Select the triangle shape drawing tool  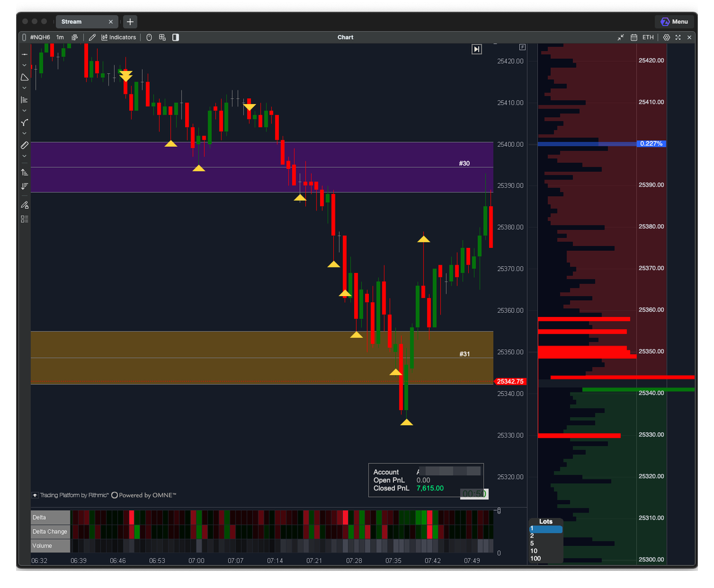tap(24, 77)
